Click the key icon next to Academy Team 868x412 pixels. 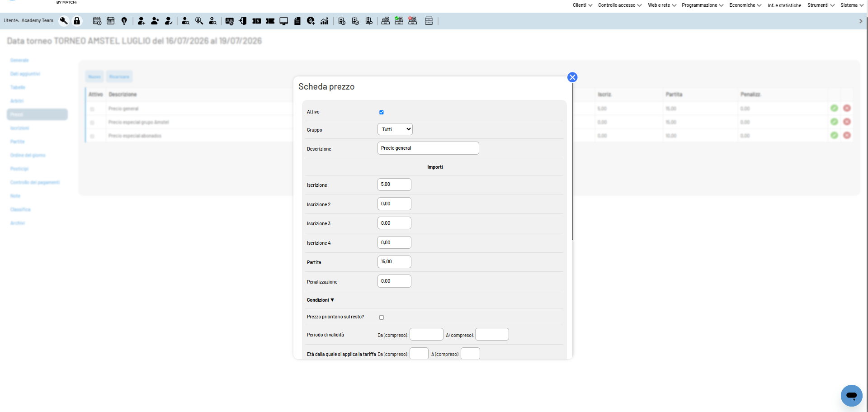(x=64, y=21)
